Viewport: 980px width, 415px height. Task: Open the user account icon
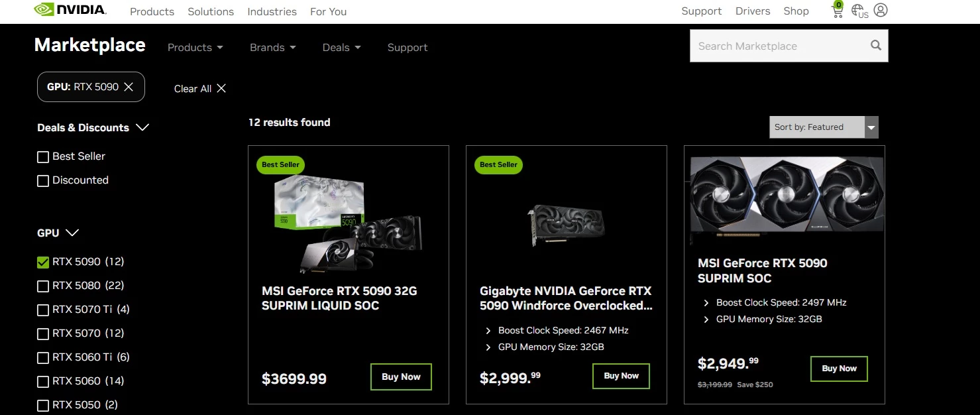pos(881,10)
